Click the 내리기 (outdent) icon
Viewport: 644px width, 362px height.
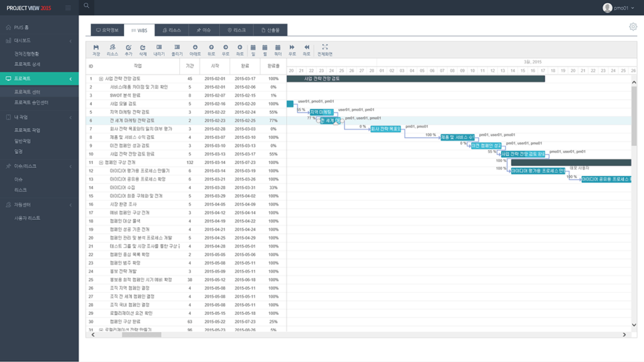tap(159, 50)
